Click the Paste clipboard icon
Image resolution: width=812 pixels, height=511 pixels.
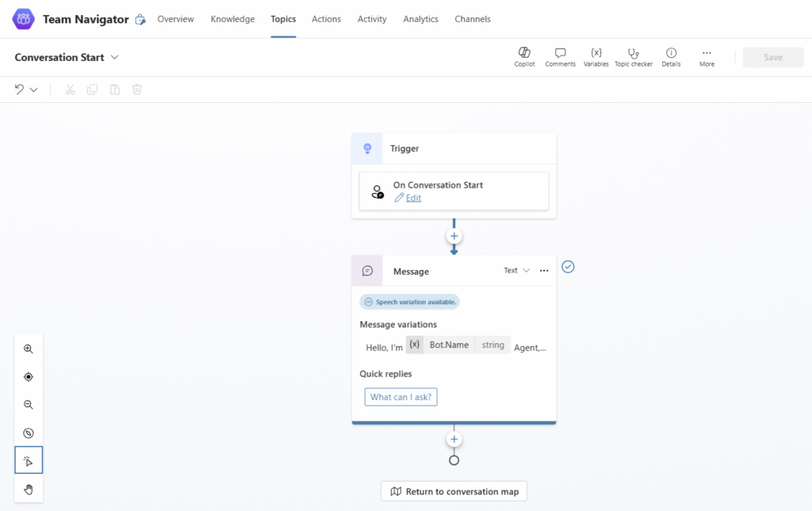(115, 90)
